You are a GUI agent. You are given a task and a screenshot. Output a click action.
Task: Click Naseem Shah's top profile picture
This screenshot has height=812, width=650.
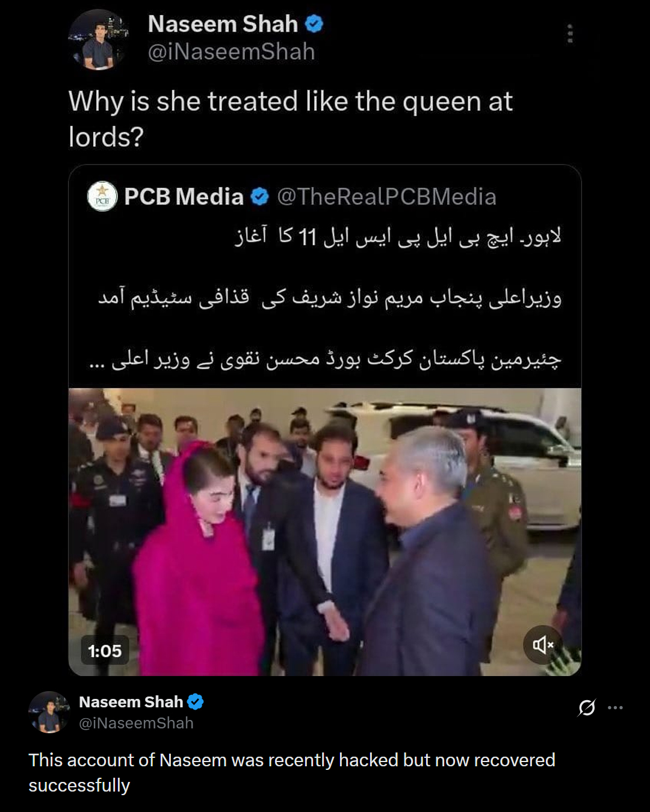click(99, 40)
